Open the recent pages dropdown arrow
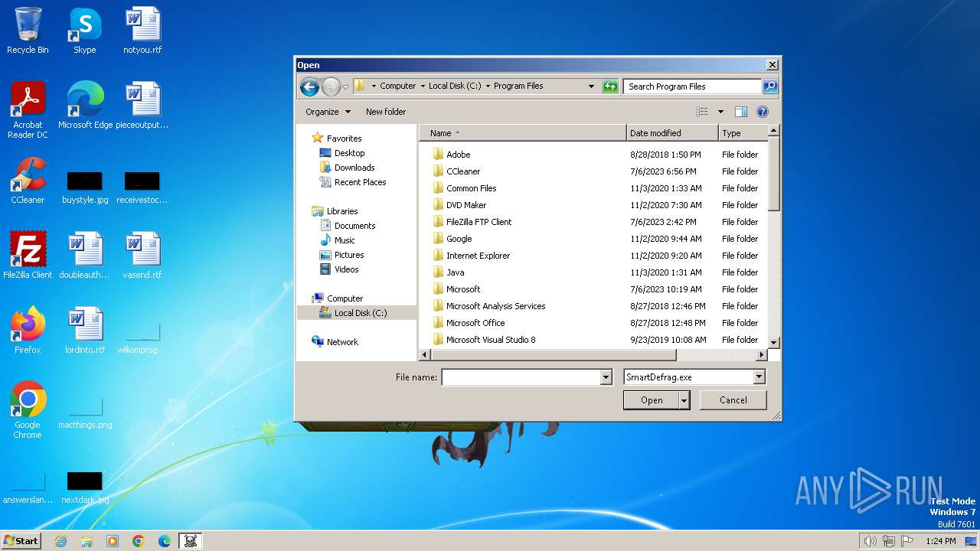Image resolution: width=980 pixels, height=551 pixels. pos(345,86)
